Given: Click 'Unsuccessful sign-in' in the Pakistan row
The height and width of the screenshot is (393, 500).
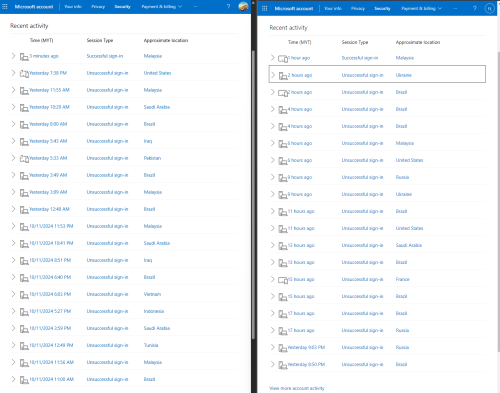Looking at the screenshot, I should [107, 158].
